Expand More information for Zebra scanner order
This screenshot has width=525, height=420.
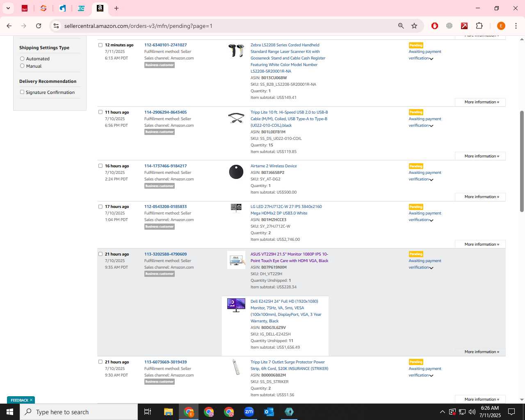480,102
